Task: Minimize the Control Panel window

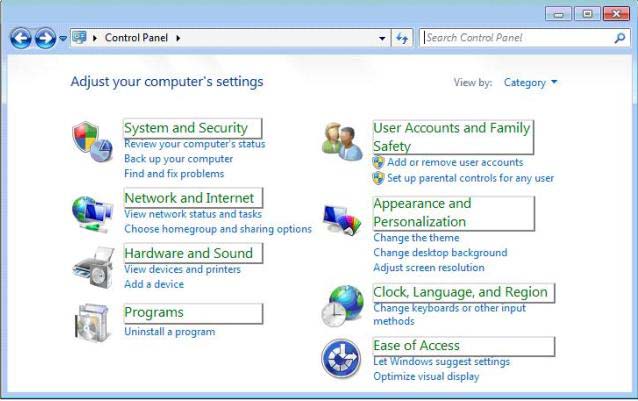Action: click(x=558, y=14)
